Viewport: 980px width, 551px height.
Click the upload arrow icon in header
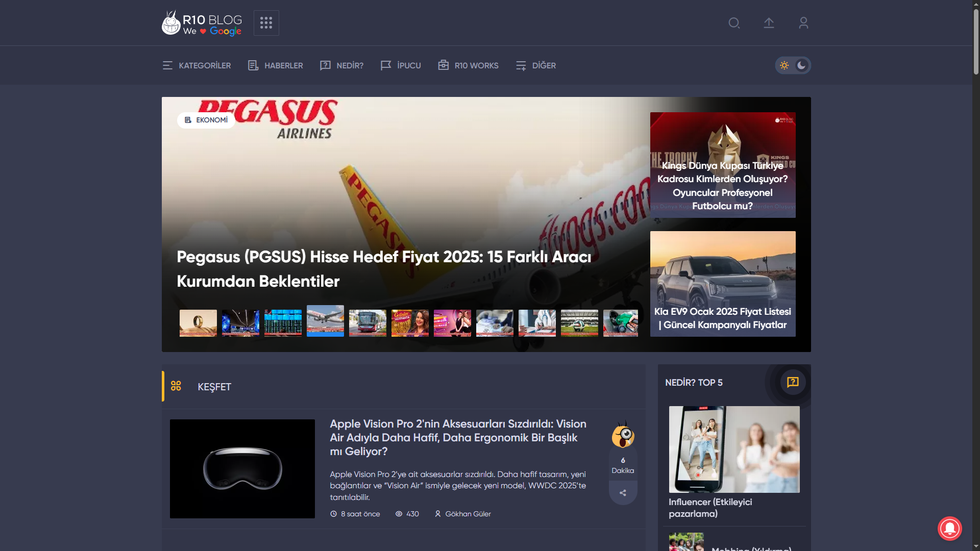pos(769,23)
